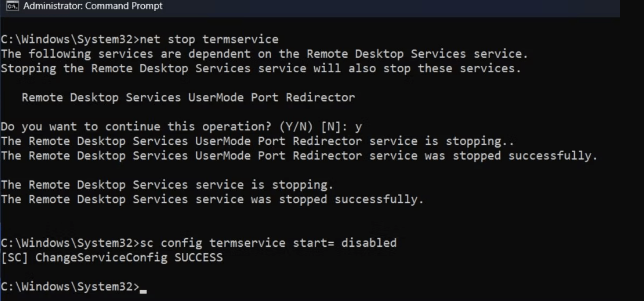
Task: Click the typed "y" answer after [N]:
Action: pyautogui.click(x=359, y=127)
